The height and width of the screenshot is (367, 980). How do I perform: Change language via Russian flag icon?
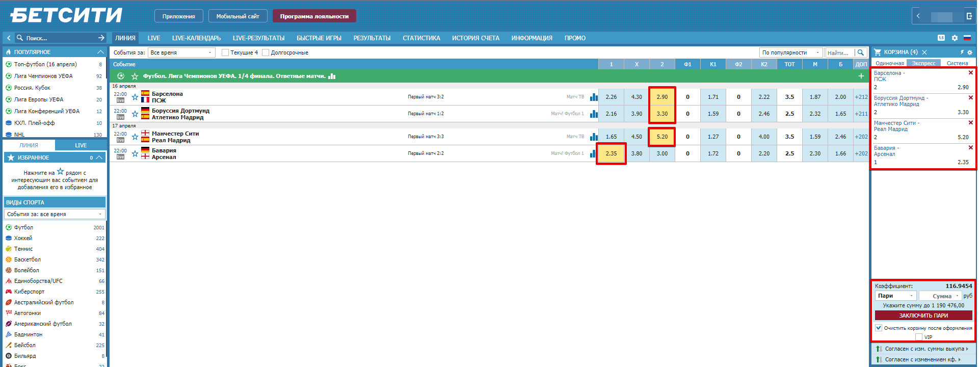(967, 38)
